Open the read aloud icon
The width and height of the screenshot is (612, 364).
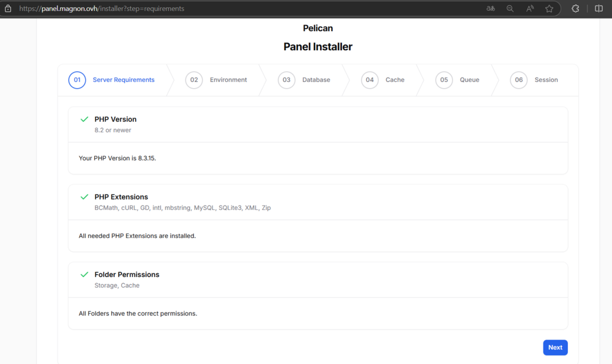tap(529, 8)
